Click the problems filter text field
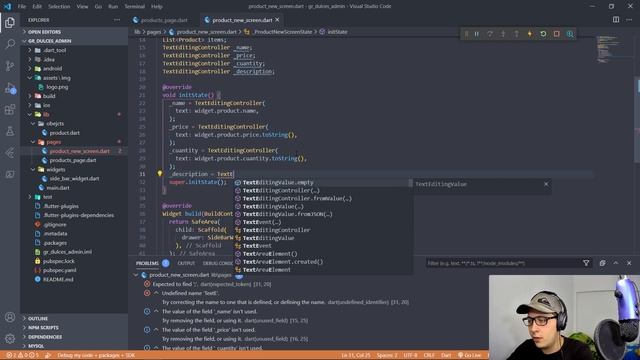The width and height of the screenshot is (640, 360). click(503, 263)
